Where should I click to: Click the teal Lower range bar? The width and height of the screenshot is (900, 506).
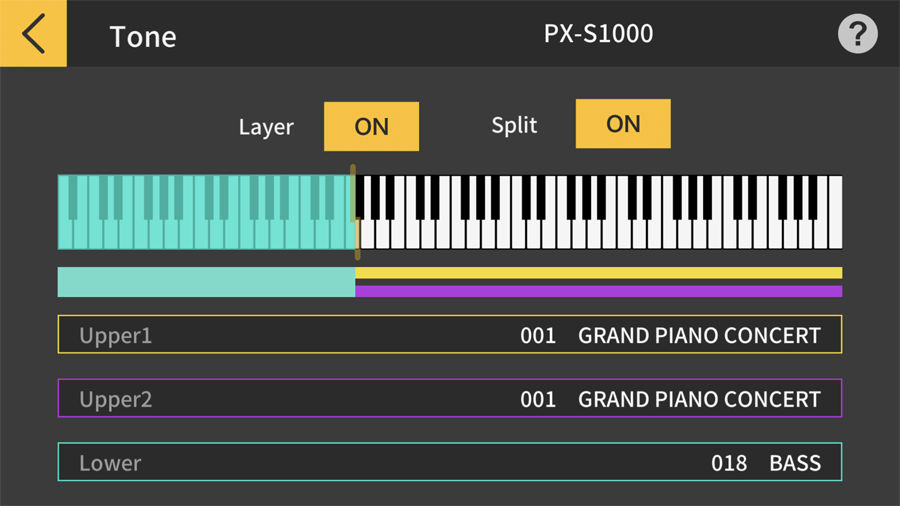tap(205, 282)
